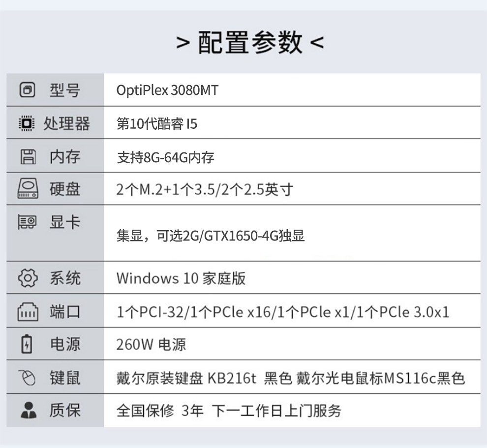Click the mouse icon beside 键鼠

tap(27, 377)
